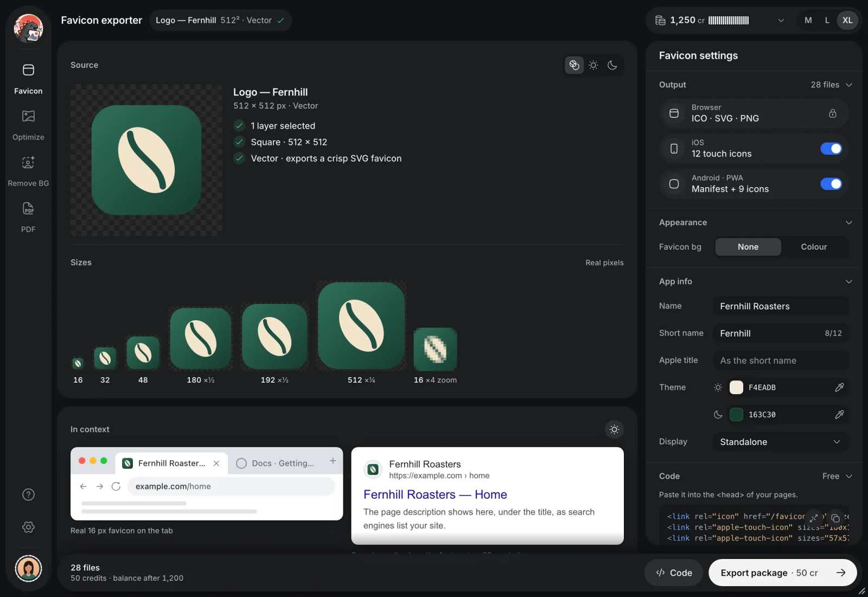Collapse the Appearance section
This screenshot has width=868, height=597.
coord(849,223)
